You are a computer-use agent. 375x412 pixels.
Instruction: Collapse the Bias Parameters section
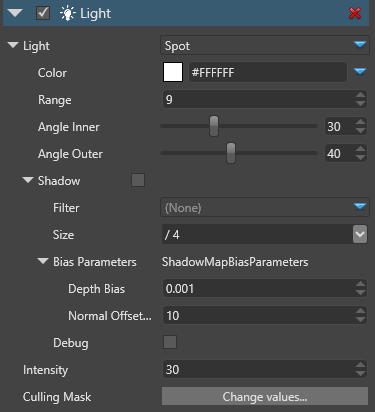(43, 261)
